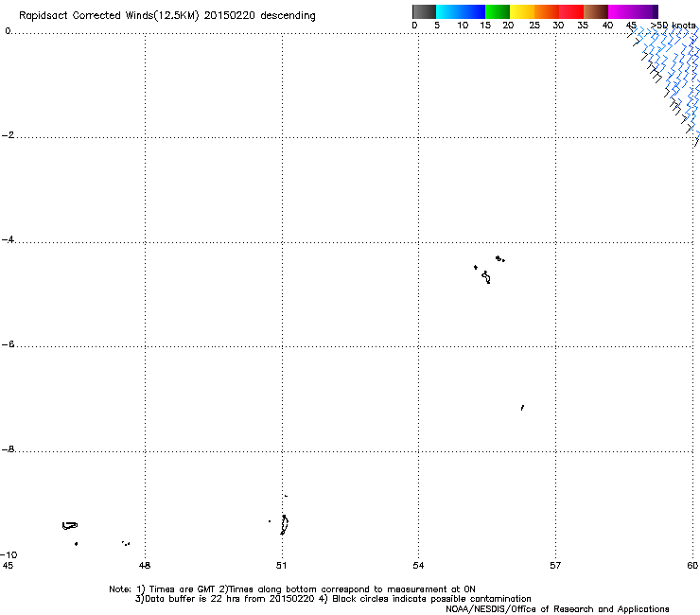Click the latitude label -2

(x=8, y=135)
